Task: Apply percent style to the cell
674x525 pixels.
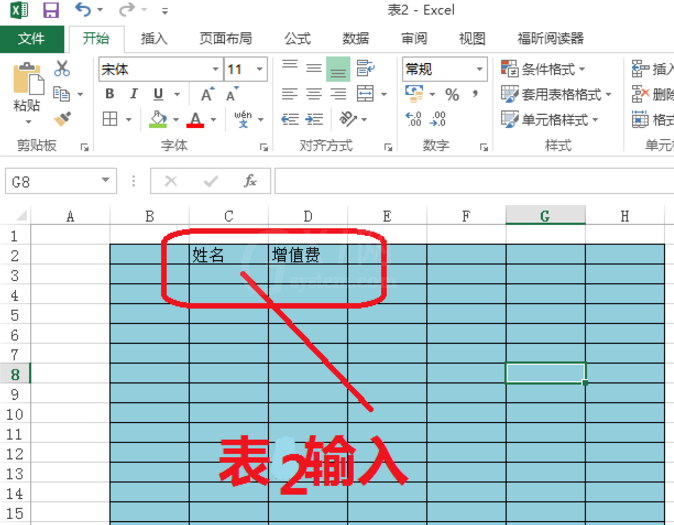Action: click(x=452, y=95)
